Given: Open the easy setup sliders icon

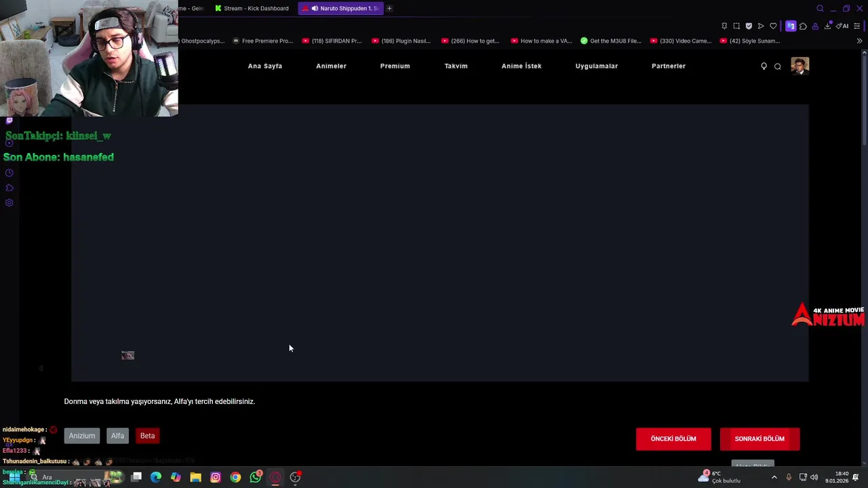Looking at the screenshot, I should click(857, 26).
